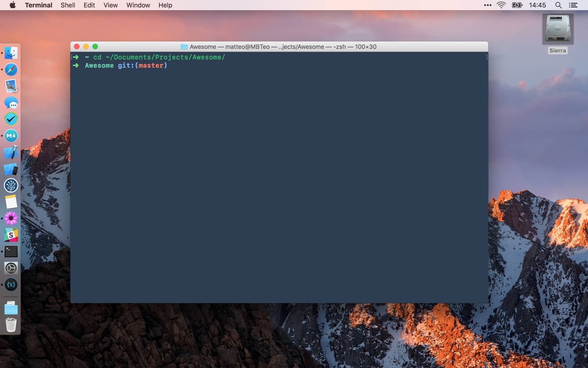Image resolution: width=588 pixels, height=368 pixels.
Task: Open the Downloads folder in the Dock
Action: tap(11, 308)
